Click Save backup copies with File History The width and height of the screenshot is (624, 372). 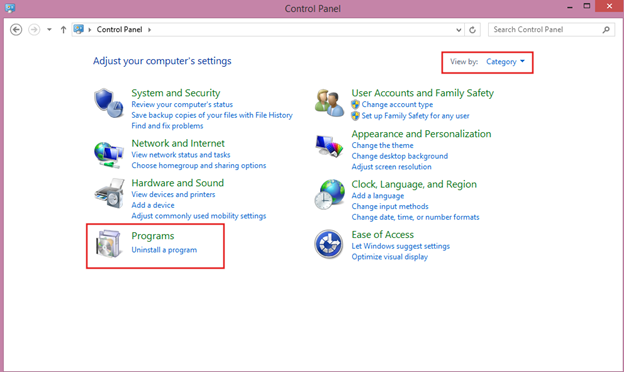[x=212, y=115]
